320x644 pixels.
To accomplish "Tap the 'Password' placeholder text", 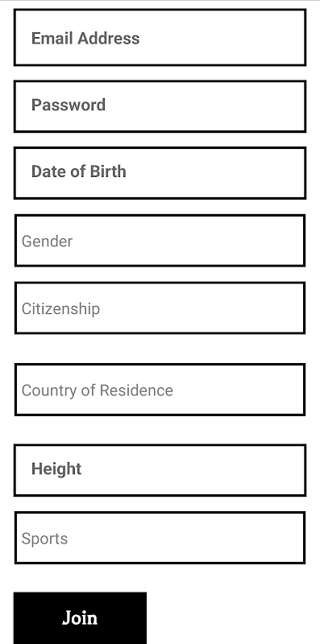I will click(69, 105).
